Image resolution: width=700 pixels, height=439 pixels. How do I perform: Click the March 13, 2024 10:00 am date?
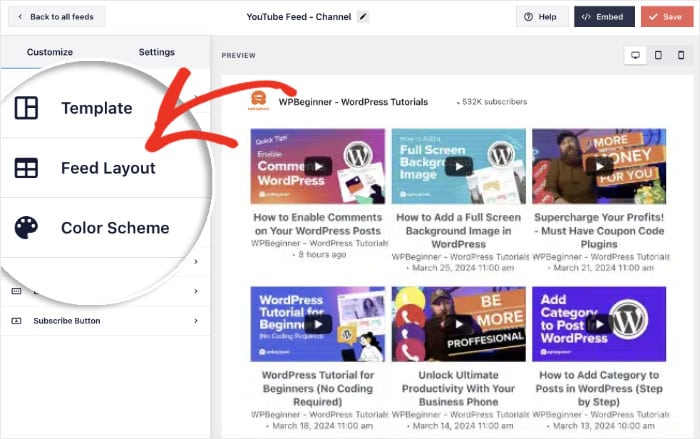604,426
